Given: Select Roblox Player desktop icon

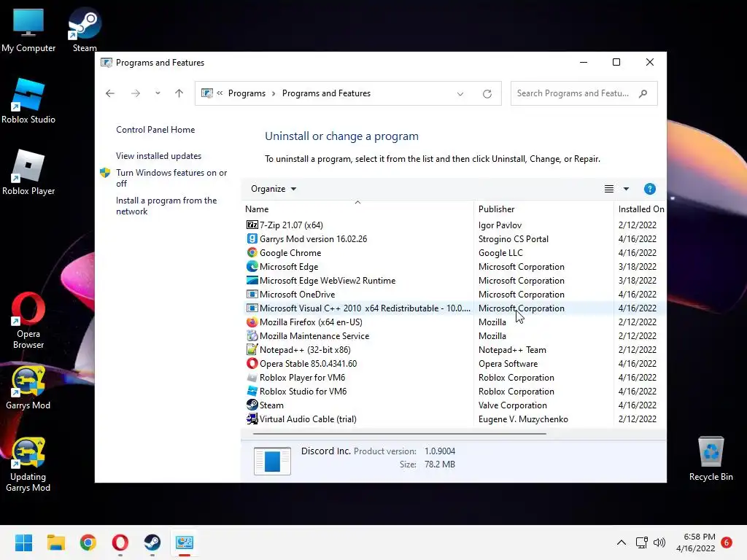Looking at the screenshot, I should [28, 172].
